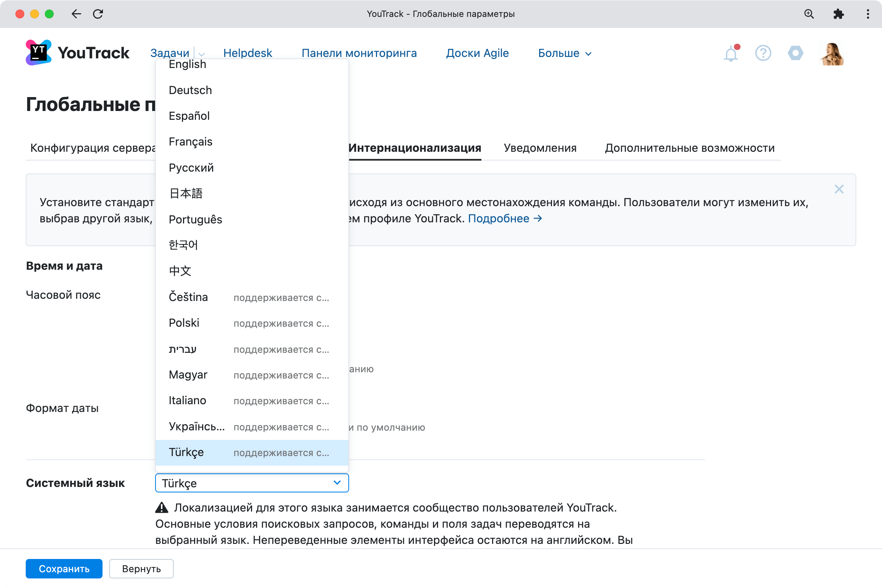Click the help question mark icon
Image resolution: width=882 pixels, height=588 pixels.
click(x=763, y=53)
